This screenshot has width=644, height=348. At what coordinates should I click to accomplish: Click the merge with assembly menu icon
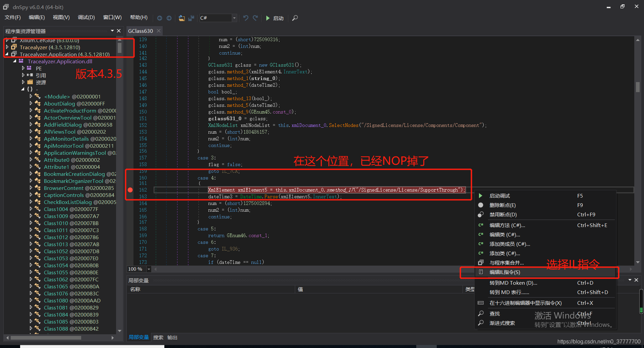pyautogui.click(x=481, y=263)
